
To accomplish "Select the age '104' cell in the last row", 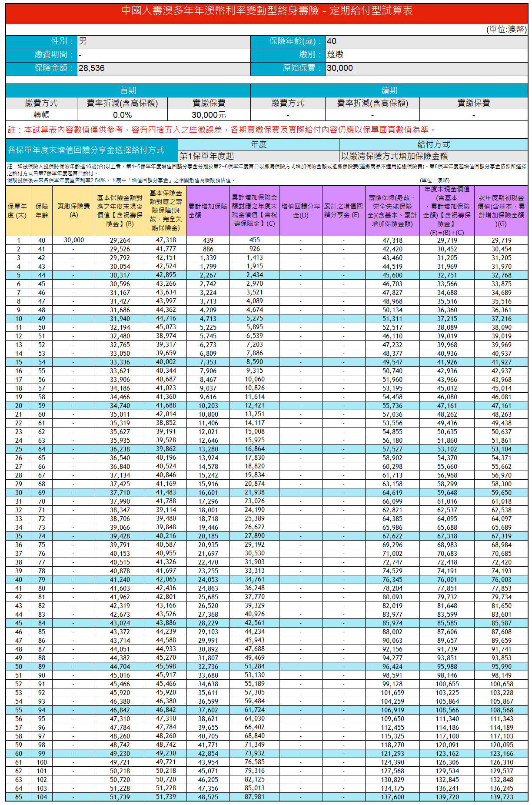I will tap(42, 797).
